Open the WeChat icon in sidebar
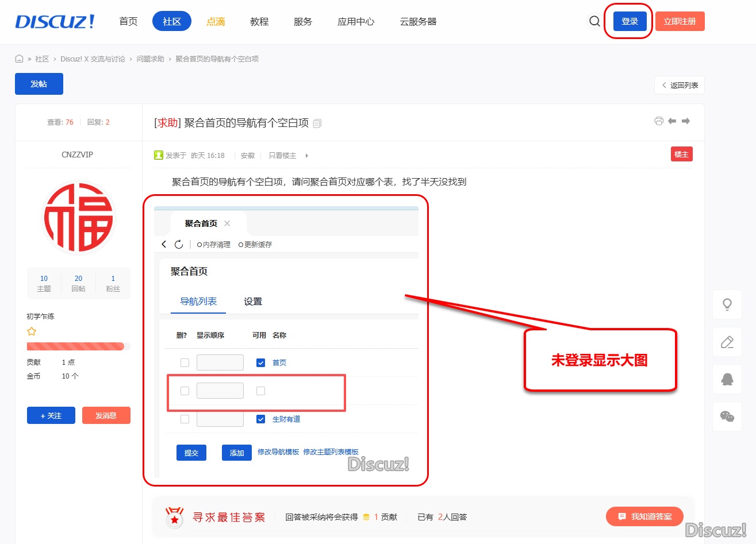Screen dimensions: 756x544 [727, 416]
